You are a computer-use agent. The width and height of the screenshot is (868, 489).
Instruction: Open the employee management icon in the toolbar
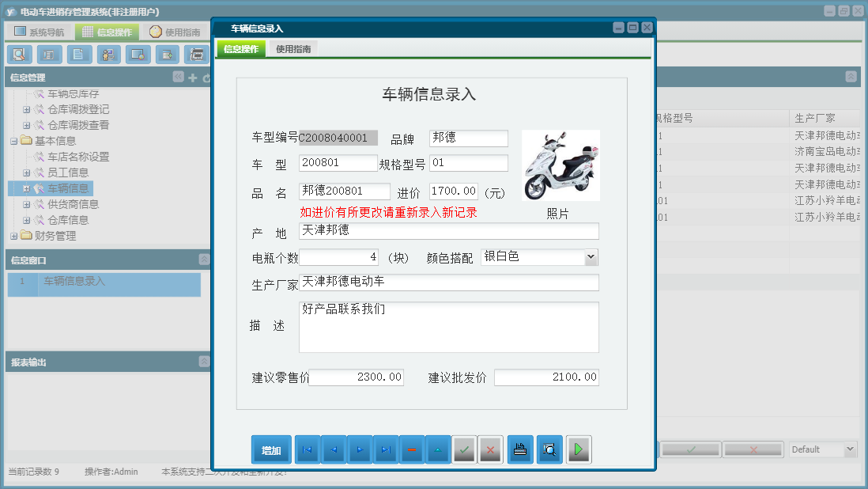[x=108, y=55]
